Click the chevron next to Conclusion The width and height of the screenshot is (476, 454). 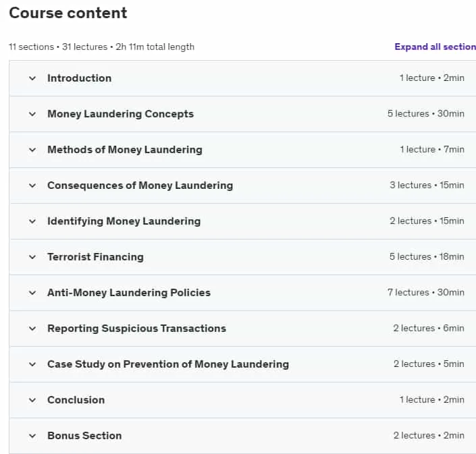pyautogui.click(x=32, y=400)
